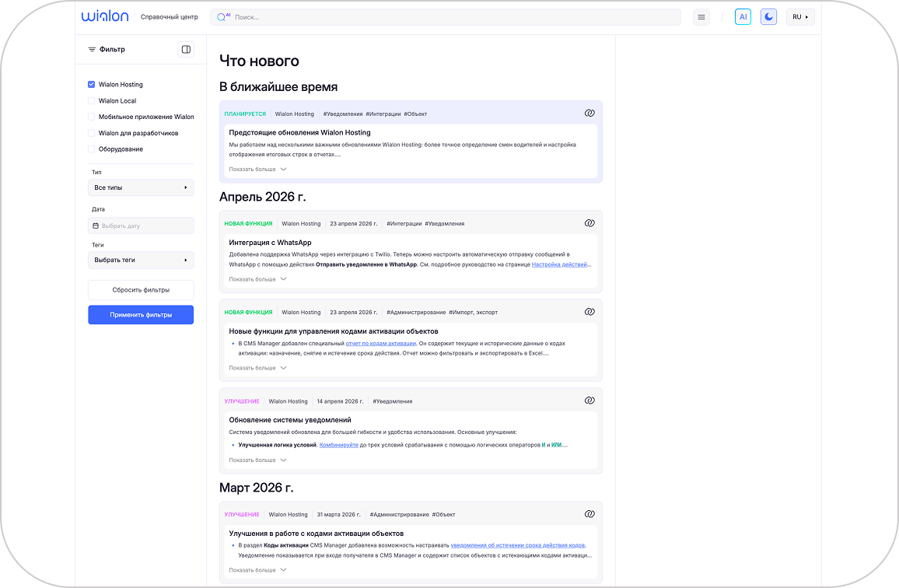Click #Объект tag in March card
The image size is (899, 588).
coord(444,515)
